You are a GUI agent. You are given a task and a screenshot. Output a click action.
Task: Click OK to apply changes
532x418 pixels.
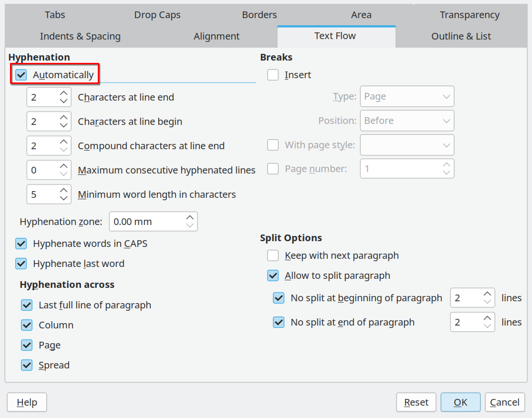[460, 402]
